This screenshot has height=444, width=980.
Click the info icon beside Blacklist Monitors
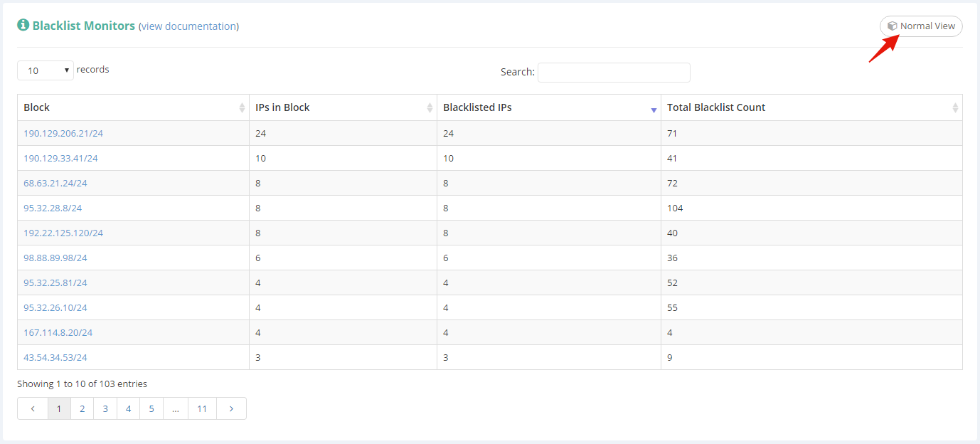pyautogui.click(x=23, y=26)
